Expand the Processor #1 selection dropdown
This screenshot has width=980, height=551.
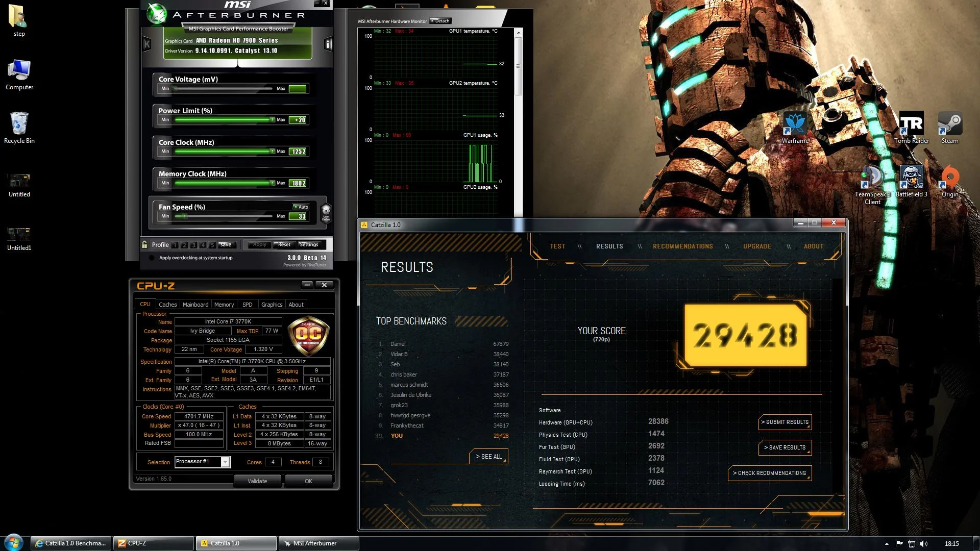pyautogui.click(x=225, y=462)
